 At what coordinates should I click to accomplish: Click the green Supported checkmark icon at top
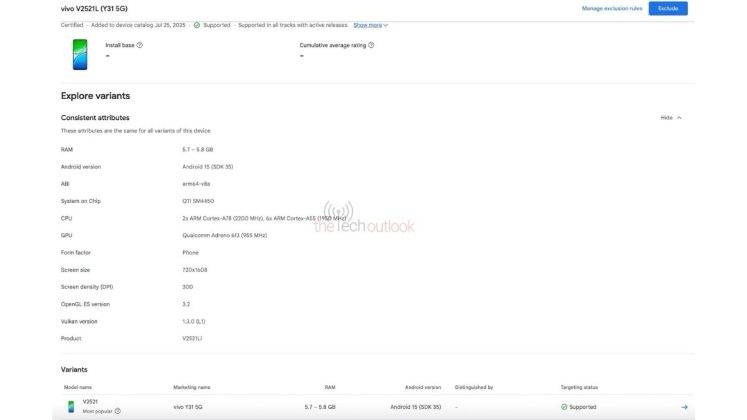[x=196, y=25]
